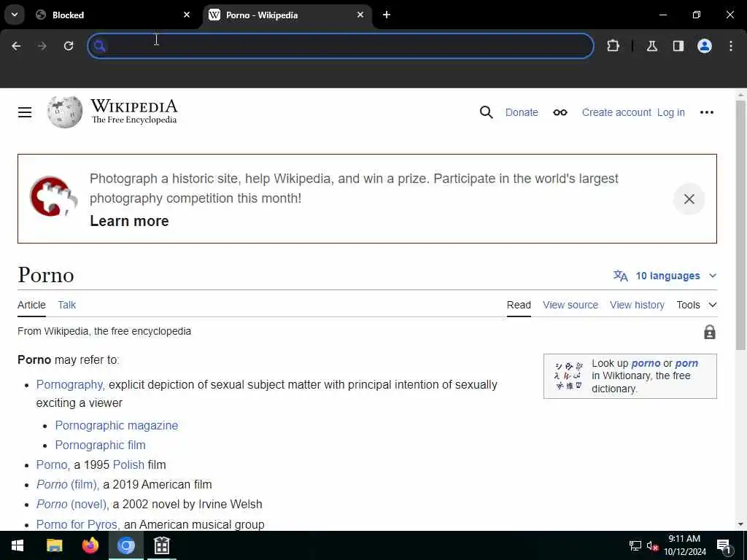Open the Pornographic magazine link

tap(116, 425)
